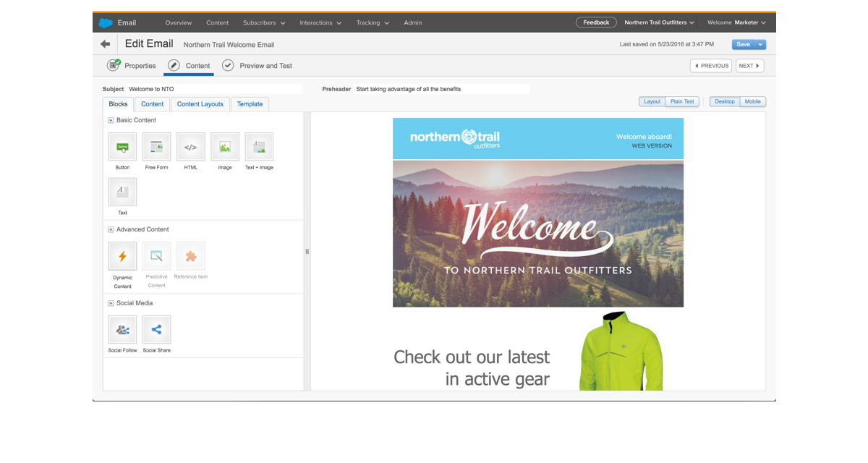Screen dimensions: 868x463
Task: Switch preview to Desktop view
Action: click(x=724, y=101)
